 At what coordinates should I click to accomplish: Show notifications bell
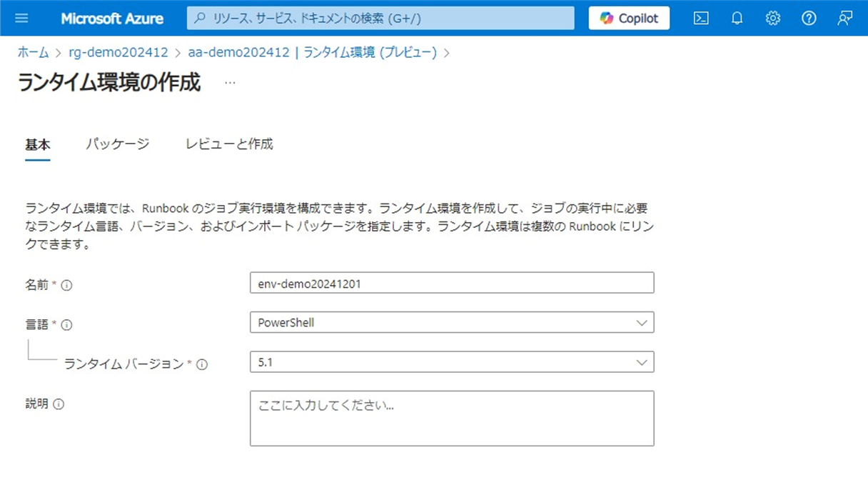[x=737, y=19]
